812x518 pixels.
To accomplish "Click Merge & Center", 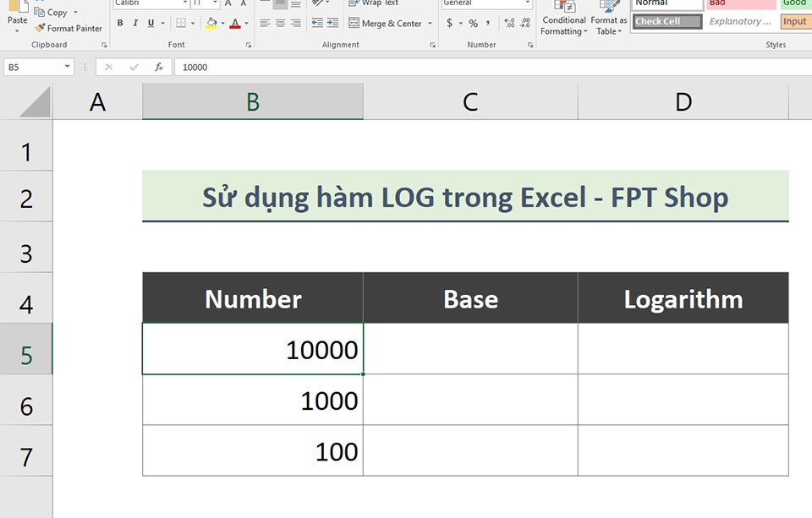I will pos(385,24).
